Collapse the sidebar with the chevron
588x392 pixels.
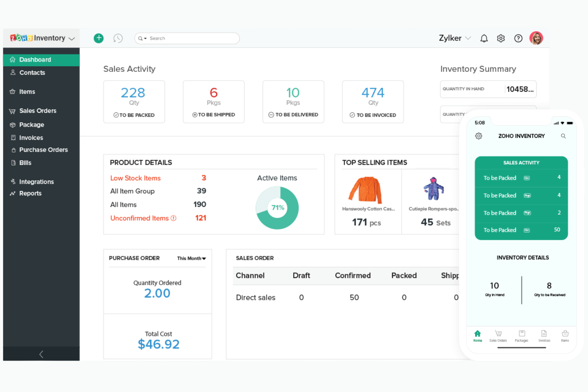tap(41, 354)
